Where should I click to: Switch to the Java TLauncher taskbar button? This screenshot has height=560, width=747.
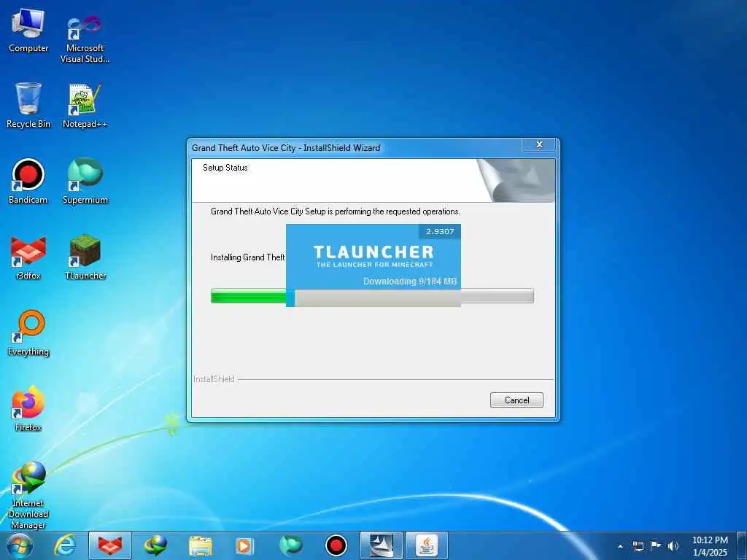pyautogui.click(x=427, y=545)
